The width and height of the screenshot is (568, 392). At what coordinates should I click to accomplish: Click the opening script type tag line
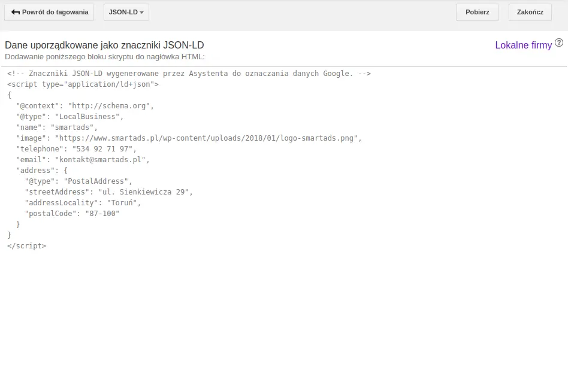click(83, 84)
